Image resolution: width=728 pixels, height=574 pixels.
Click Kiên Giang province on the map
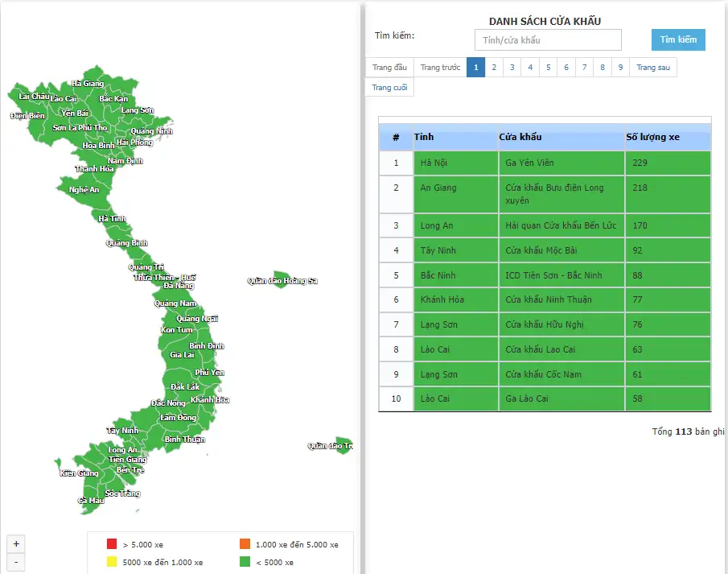point(79,473)
